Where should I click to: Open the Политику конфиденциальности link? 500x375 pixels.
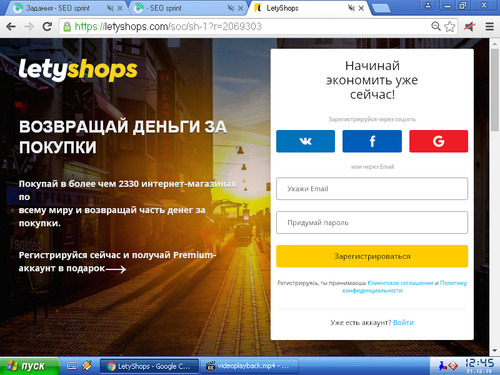[x=405, y=287]
